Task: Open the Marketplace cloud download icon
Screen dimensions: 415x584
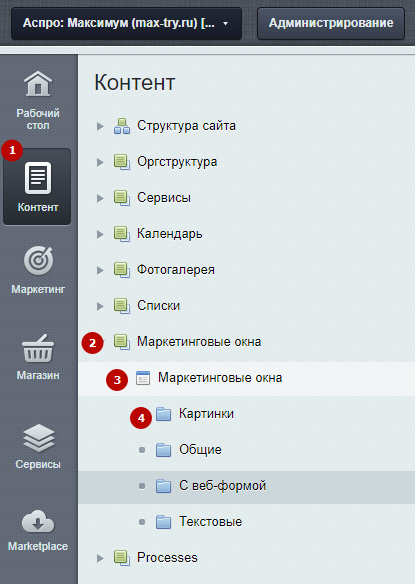Action: (38, 521)
